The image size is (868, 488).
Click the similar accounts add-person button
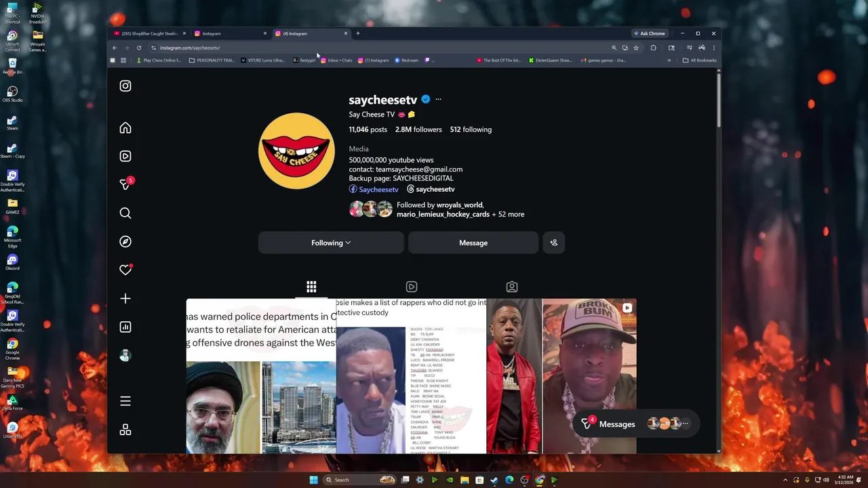coord(554,243)
